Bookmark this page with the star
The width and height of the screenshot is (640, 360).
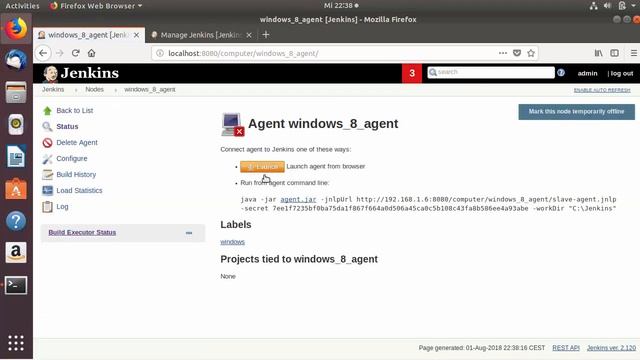(531, 53)
